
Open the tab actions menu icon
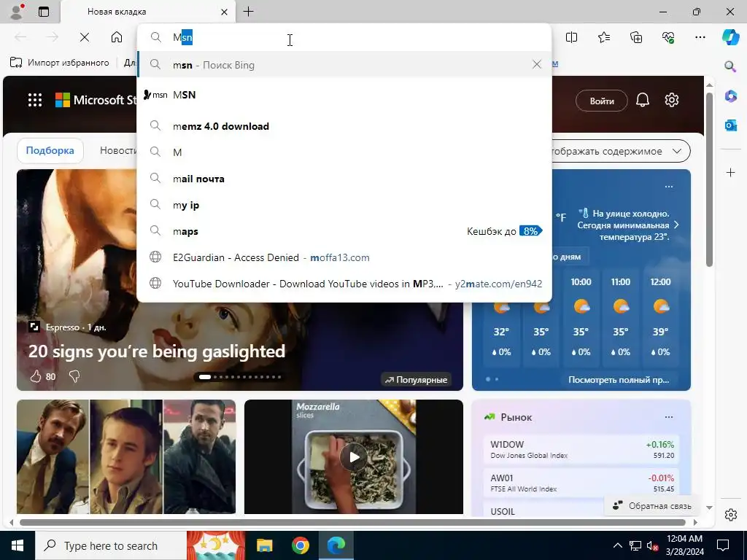point(44,12)
